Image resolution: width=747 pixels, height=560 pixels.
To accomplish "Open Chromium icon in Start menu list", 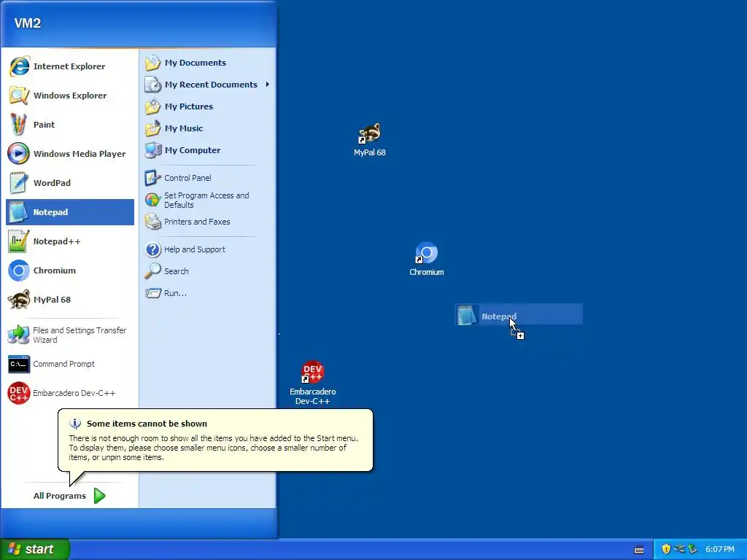I will [19, 271].
